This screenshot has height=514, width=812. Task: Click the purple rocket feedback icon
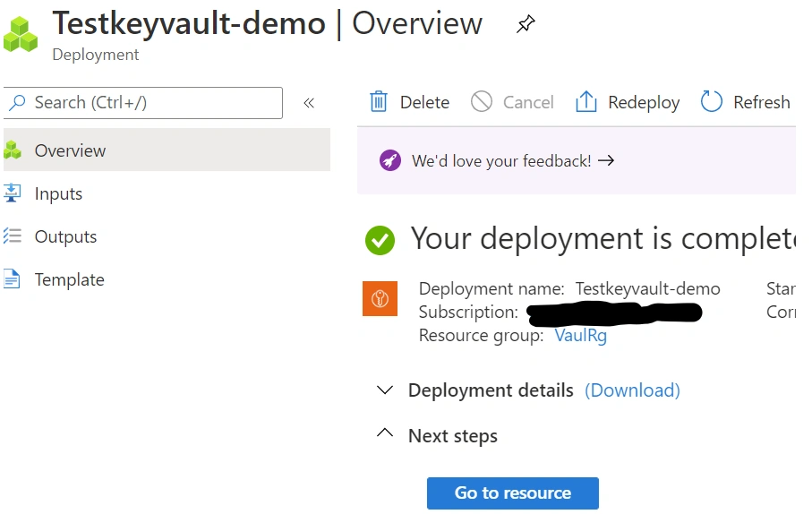390,160
